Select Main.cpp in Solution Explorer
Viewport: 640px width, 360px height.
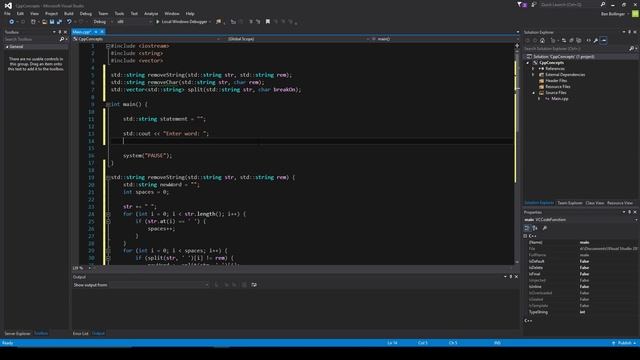[x=560, y=99]
